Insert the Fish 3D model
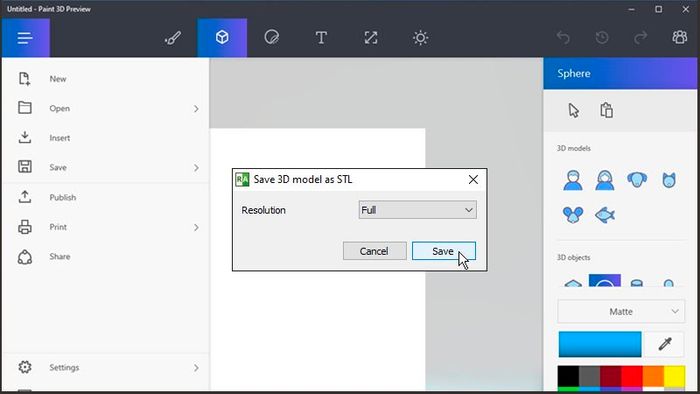Image resolution: width=700 pixels, height=394 pixels. pyautogui.click(x=605, y=215)
